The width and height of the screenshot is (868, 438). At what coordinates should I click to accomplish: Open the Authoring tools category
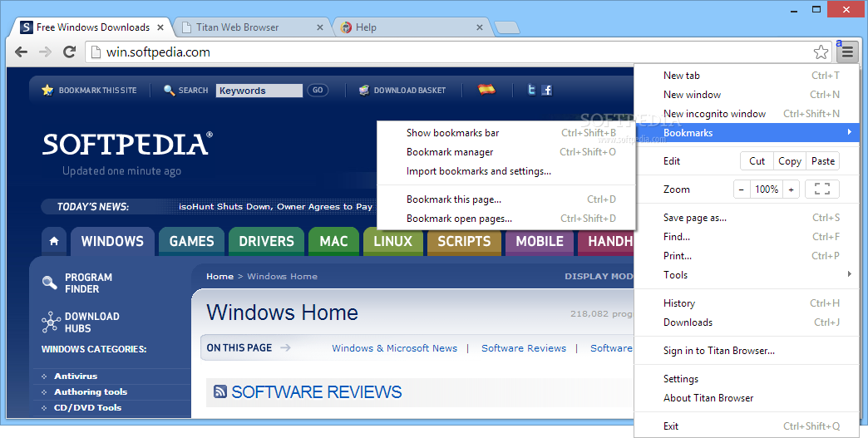(91, 392)
